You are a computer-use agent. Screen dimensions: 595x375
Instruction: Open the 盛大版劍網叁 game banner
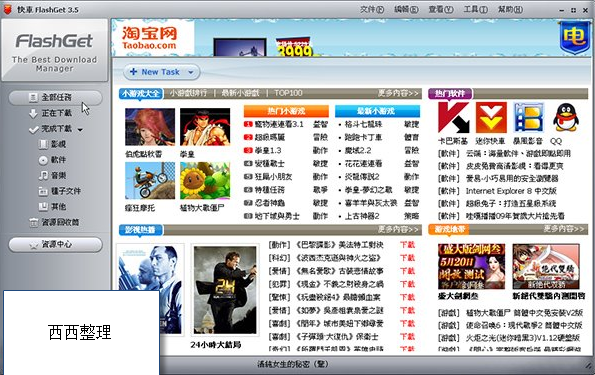(471, 266)
